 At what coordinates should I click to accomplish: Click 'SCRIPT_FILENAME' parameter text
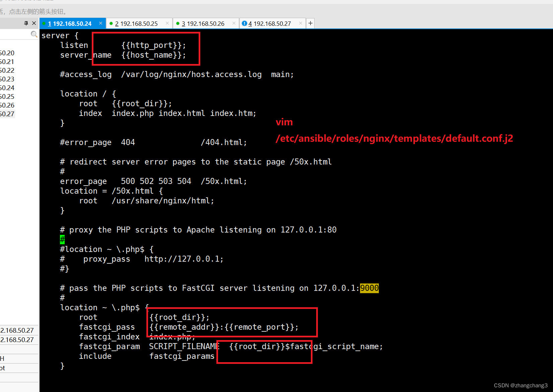[184, 346]
